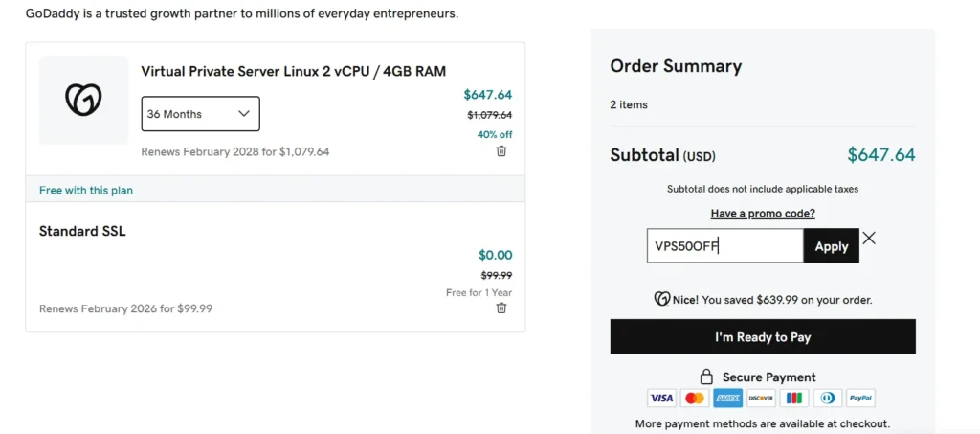Click the Visa card icon
Viewport: 980px width, 434px height.
pos(661,398)
